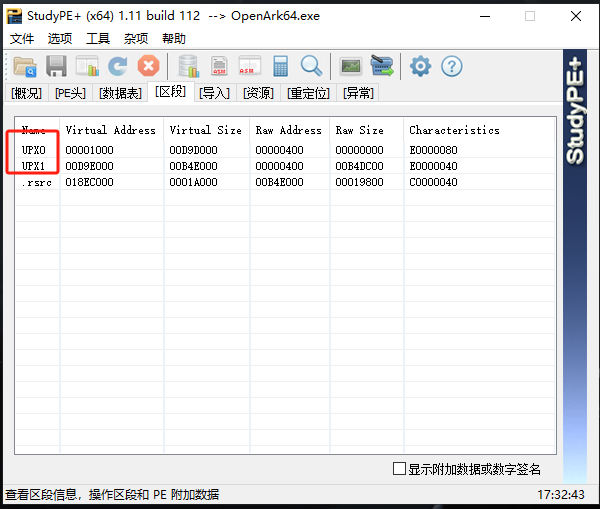Click the StudyPE+ title bar app icon
The image size is (600, 509).
[15, 16]
